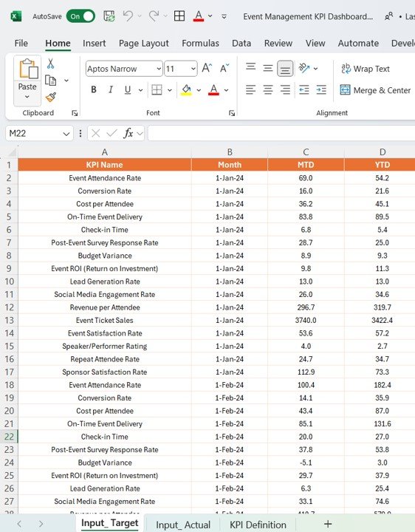Select the Automate tab
This screenshot has width=415, height=532.
tap(358, 43)
